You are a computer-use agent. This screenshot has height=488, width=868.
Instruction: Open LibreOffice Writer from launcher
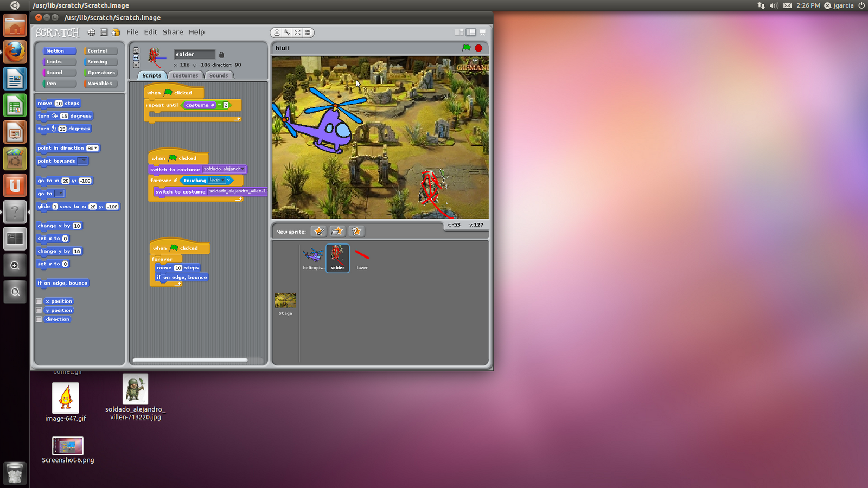pyautogui.click(x=15, y=79)
